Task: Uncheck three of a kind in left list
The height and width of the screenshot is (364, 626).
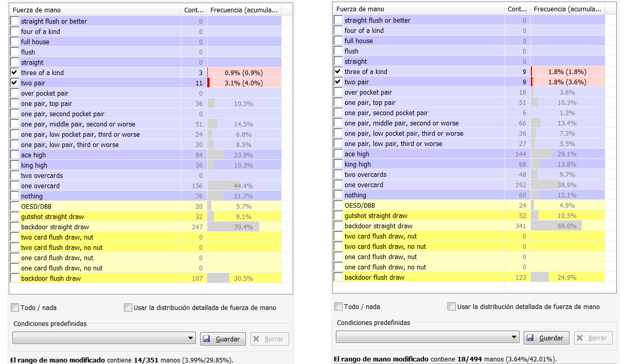Action: 14,72
